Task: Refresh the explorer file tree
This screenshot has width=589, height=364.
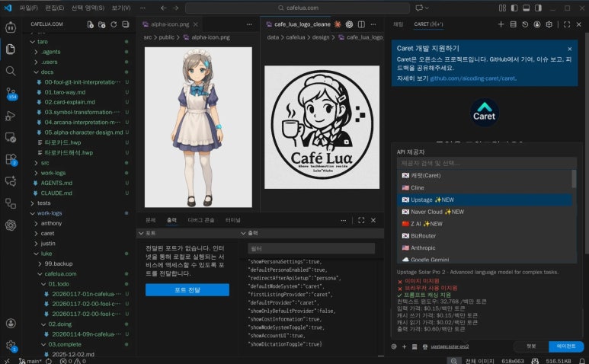Action: tap(114, 24)
